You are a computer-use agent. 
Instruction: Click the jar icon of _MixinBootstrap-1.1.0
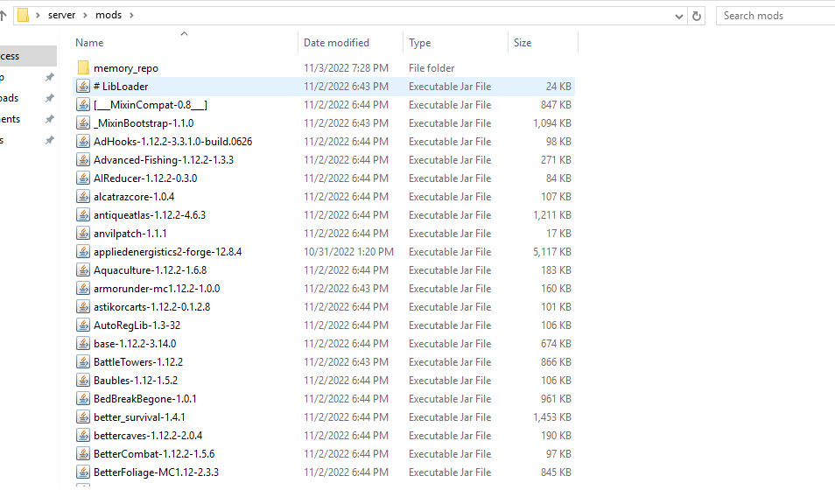point(83,123)
